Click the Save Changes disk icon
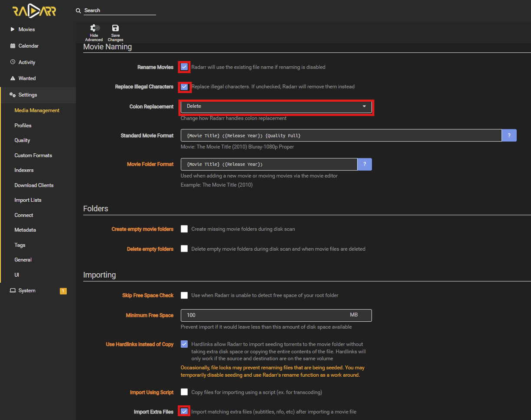The width and height of the screenshot is (531, 420). [x=115, y=28]
